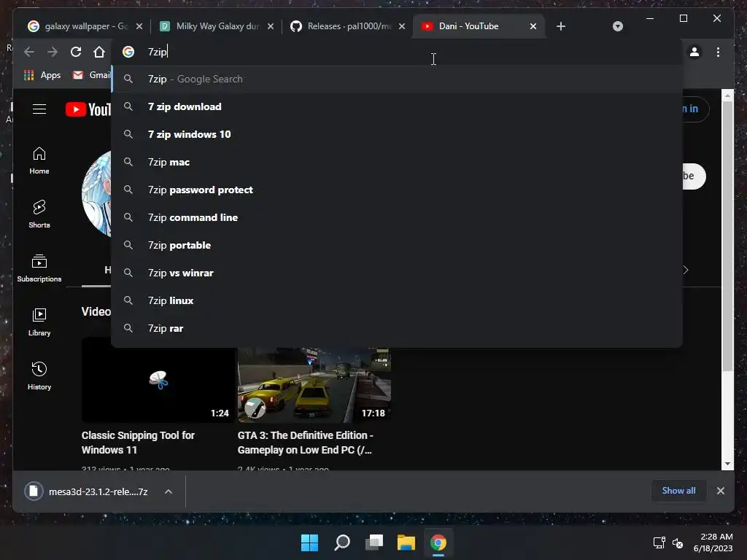Click the Chrome taskbar icon
The image size is (747, 560).
(438, 542)
